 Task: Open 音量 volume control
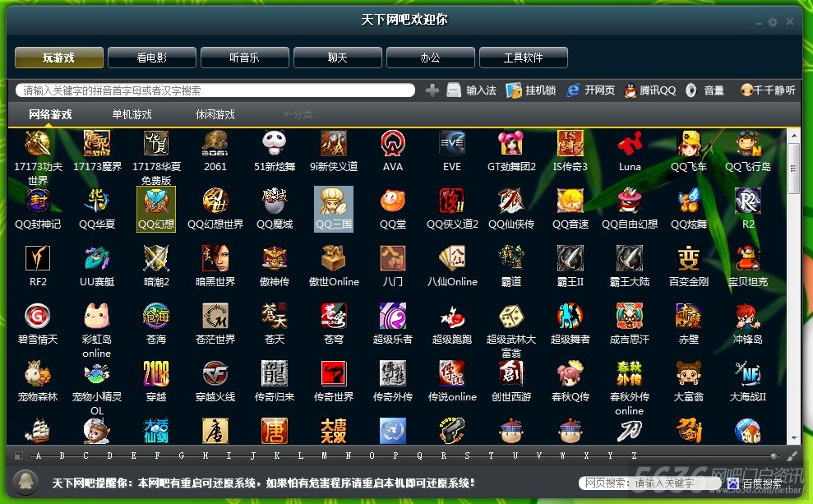coord(704,90)
